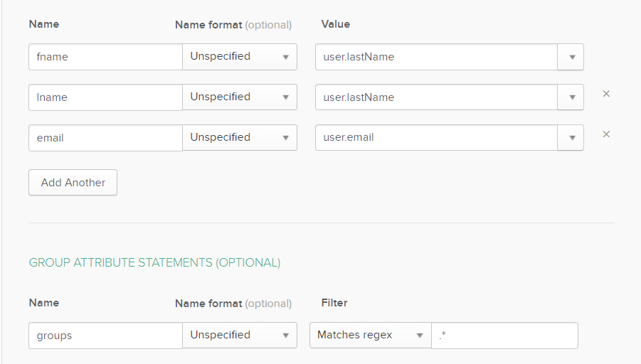This screenshot has height=364, width=641.
Task: Expand Name format dropdown for groups
Action: [x=240, y=336]
